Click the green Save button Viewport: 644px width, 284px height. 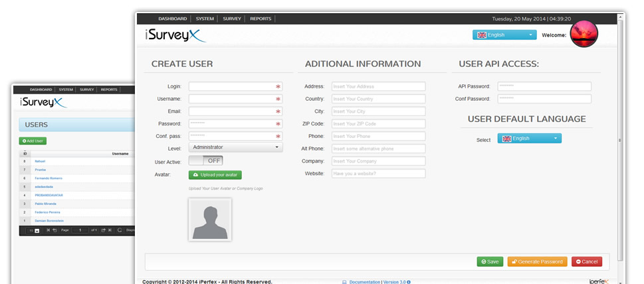(490, 261)
